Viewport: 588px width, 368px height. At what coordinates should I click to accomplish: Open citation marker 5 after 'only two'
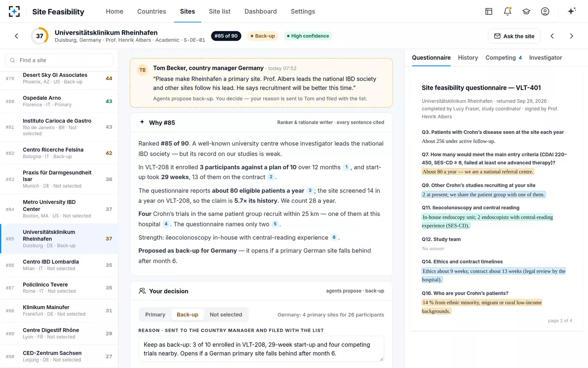tap(275, 224)
